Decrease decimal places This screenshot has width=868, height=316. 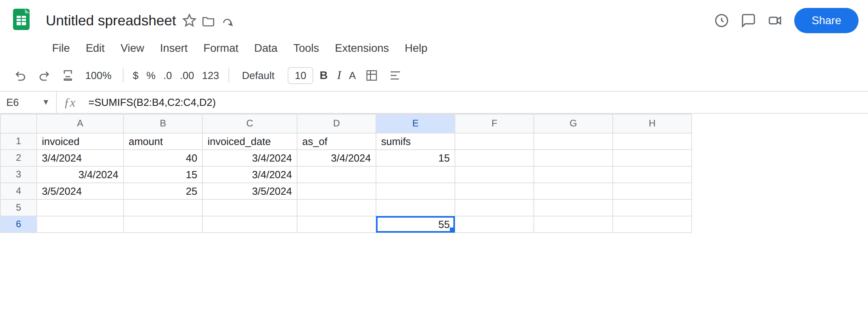(x=168, y=75)
